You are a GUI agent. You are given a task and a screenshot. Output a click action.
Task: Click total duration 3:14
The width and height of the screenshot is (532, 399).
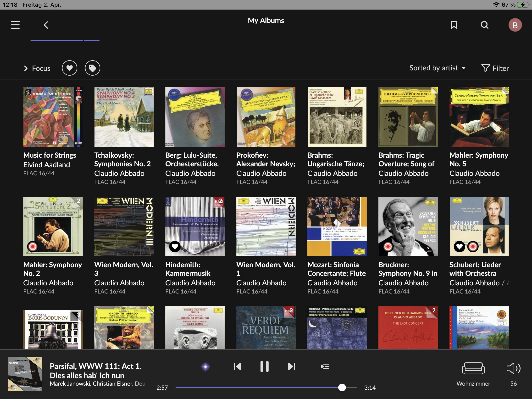coord(370,388)
